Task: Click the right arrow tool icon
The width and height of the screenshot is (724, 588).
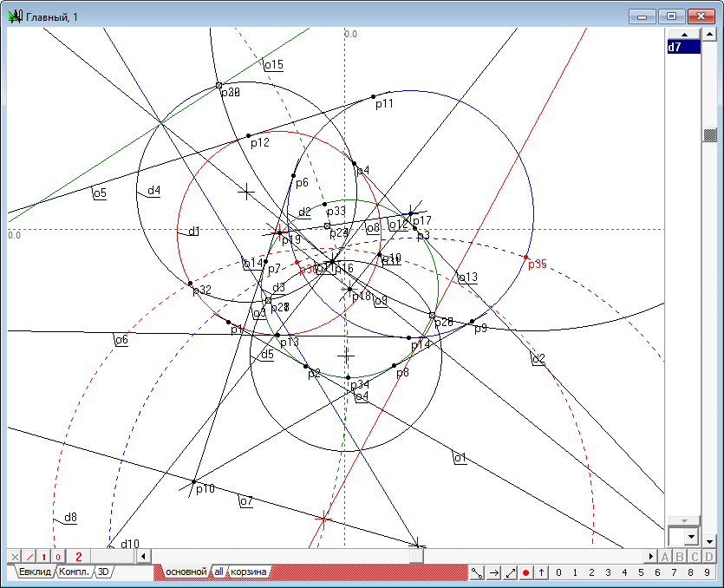Action: pyautogui.click(x=493, y=572)
